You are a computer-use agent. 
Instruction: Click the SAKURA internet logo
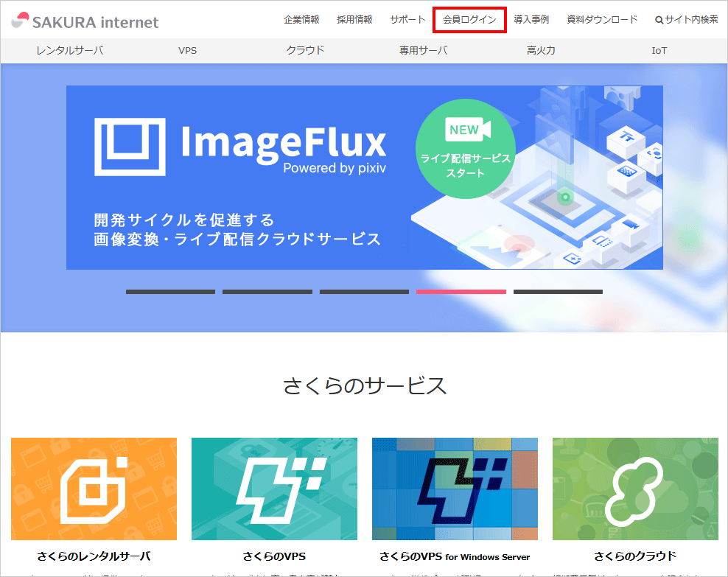[x=85, y=21]
